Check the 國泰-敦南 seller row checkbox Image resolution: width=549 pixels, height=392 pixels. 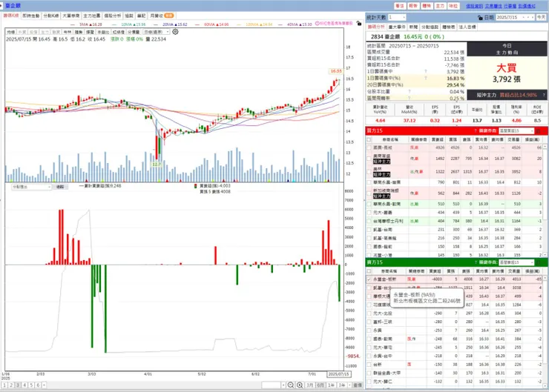click(x=369, y=339)
